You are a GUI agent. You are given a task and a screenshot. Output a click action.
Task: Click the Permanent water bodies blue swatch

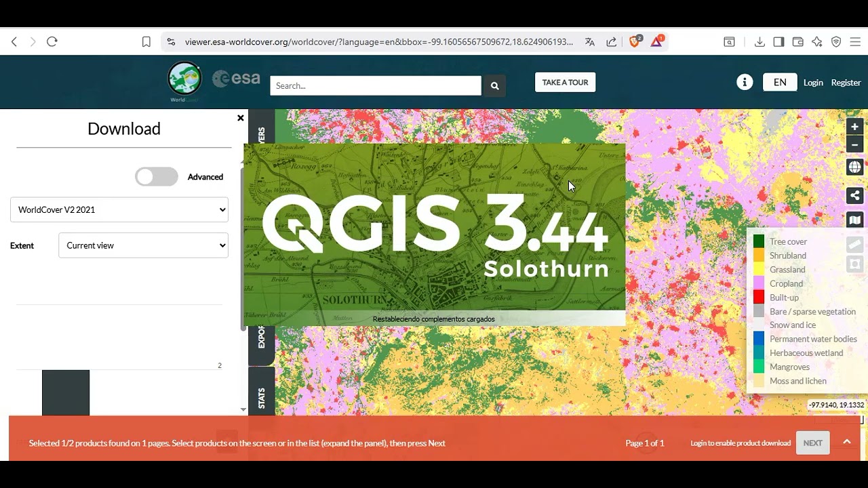pyautogui.click(x=759, y=339)
